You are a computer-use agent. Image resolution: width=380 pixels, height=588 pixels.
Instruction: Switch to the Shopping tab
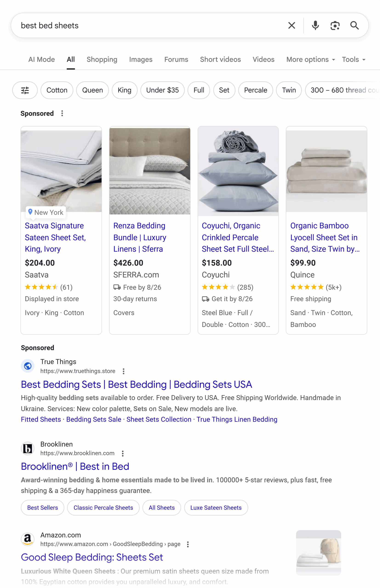[x=102, y=59]
